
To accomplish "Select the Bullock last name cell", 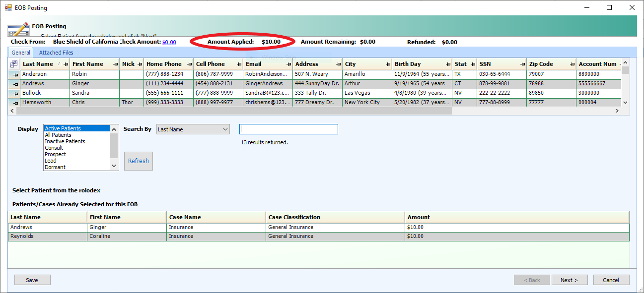I will click(x=45, y=93).
